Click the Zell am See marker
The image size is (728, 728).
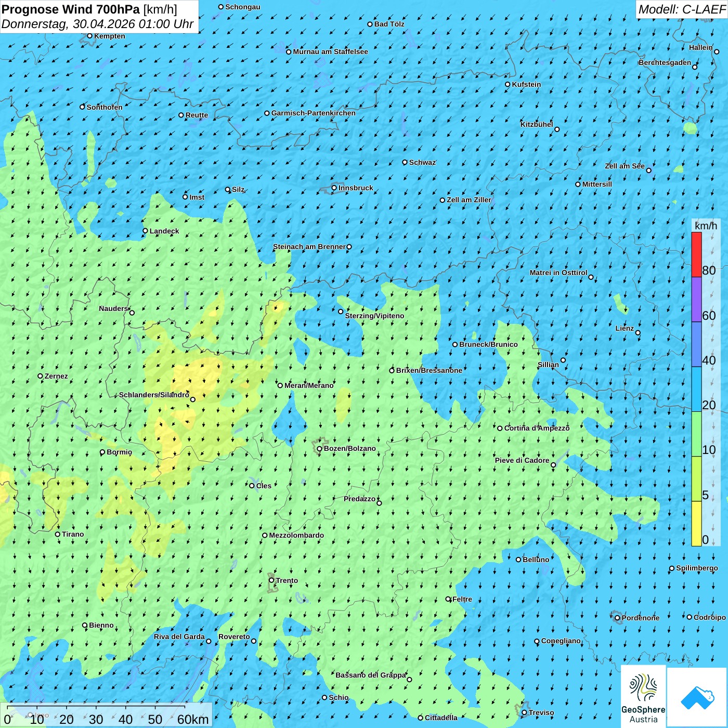(648, 170)
